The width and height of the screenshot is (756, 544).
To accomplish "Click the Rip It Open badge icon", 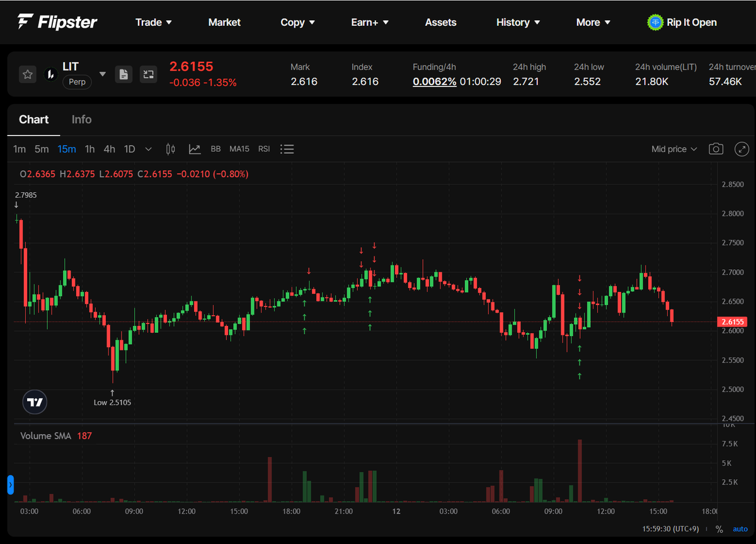I will (656, 22).
